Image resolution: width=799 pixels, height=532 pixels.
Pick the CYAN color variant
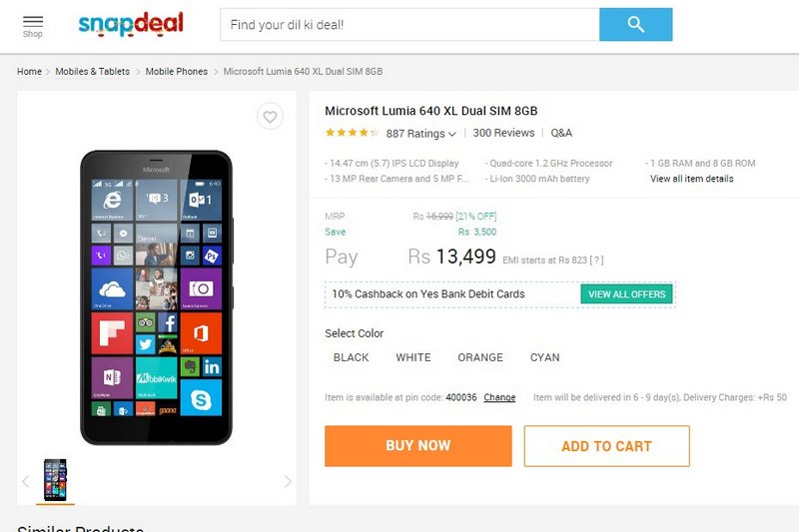544,357
